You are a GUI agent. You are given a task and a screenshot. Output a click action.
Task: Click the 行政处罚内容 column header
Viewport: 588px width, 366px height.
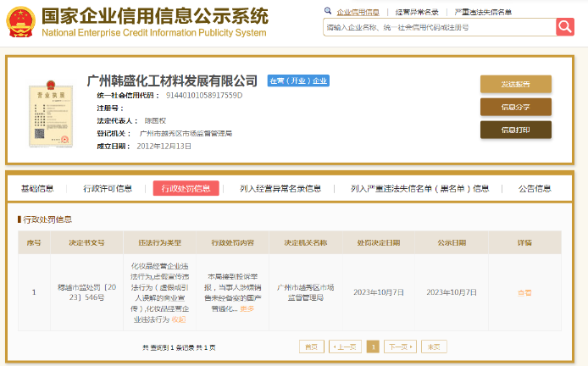coord(232,242)
